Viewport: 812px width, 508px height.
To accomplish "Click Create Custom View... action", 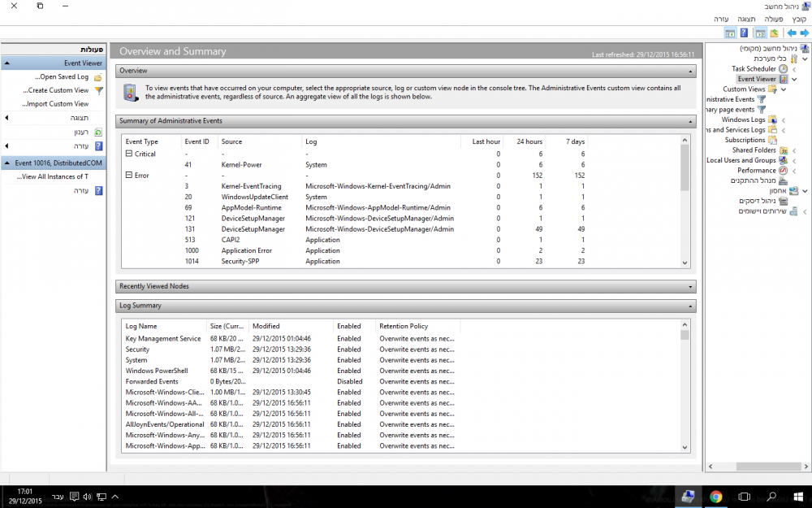I will (55, 90).
